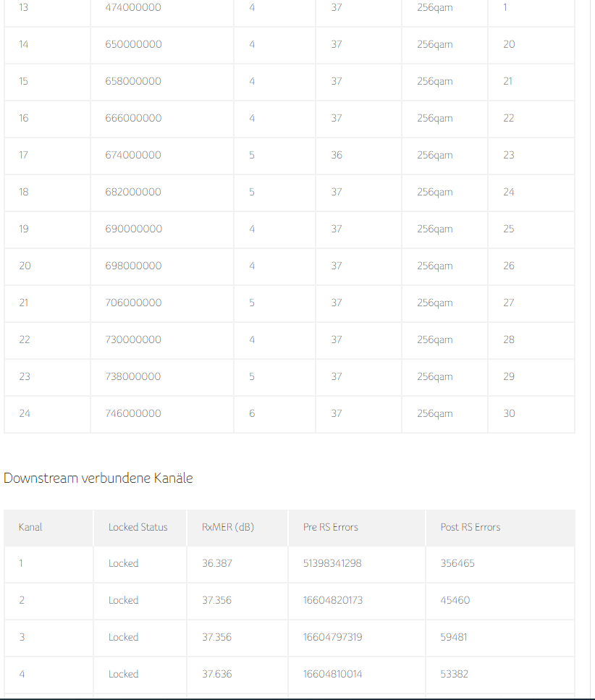Click RxMER value 37.636 for channel 4
595x700 pixels.
click(217, 674)
